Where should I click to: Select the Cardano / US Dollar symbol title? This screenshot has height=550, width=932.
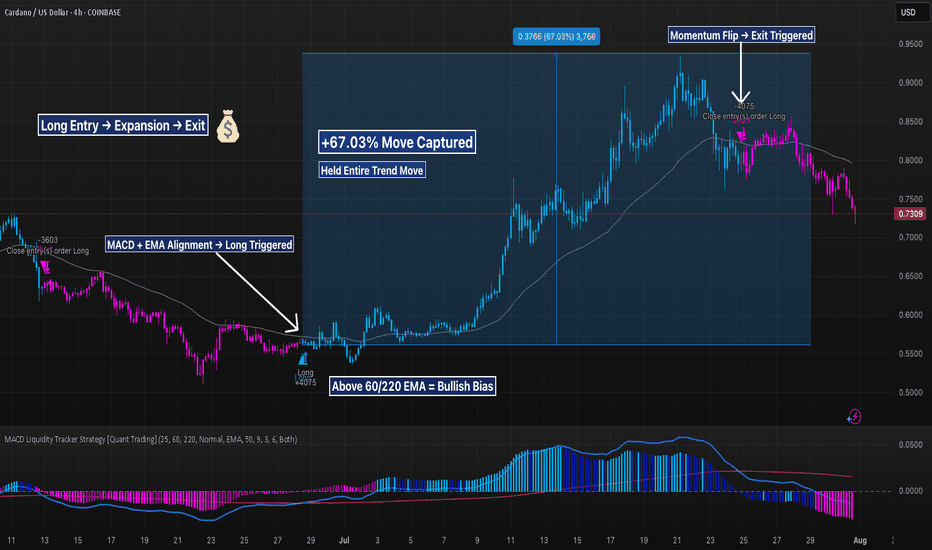(62, 12)
